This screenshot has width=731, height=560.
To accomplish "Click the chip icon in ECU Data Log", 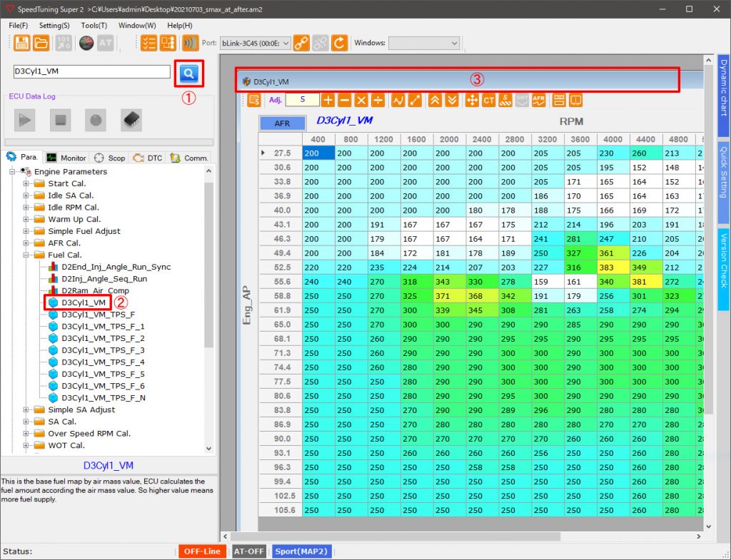I will point(131,120).
